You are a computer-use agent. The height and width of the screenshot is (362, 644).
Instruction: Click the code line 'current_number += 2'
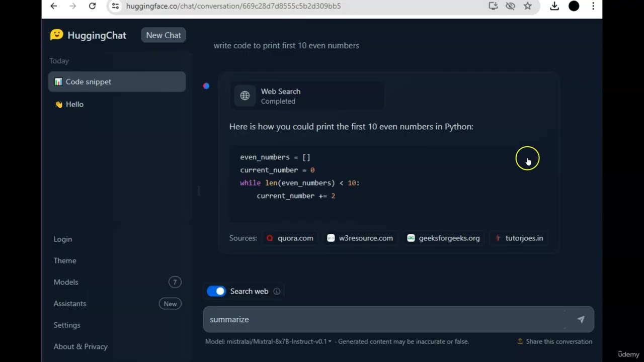(x=296, y=196)
